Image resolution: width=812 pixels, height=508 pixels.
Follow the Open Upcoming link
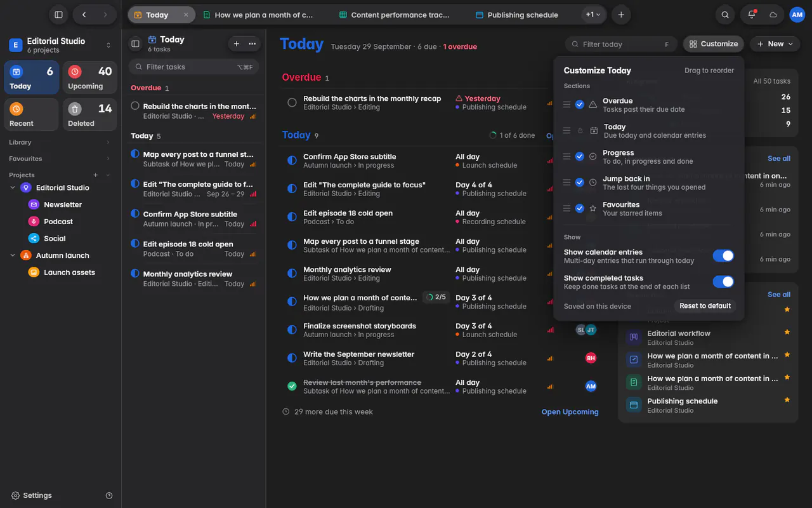click(570, 412)
